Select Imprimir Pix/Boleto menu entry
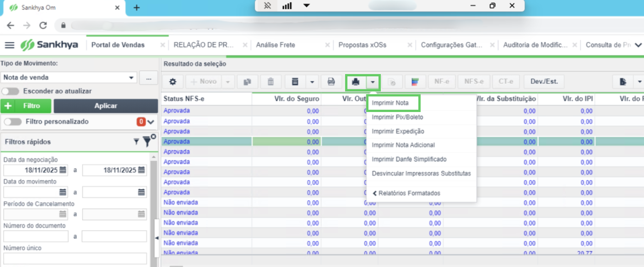Viewport: 644px width, 267px height. [x=397, y=117]
